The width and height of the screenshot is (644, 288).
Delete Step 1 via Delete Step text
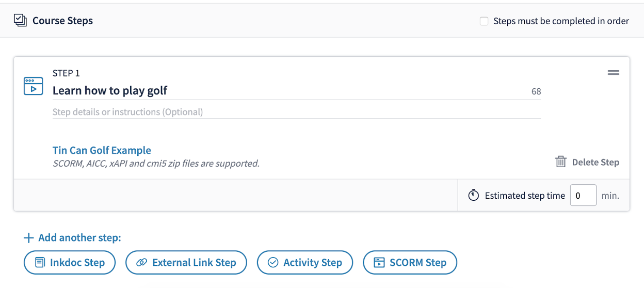595,162
